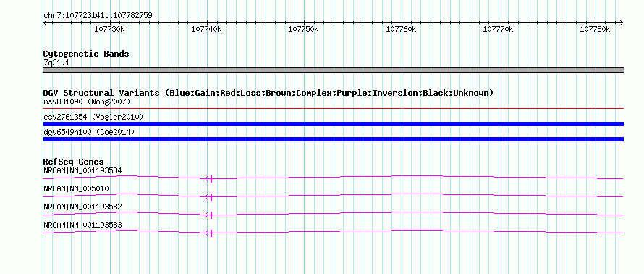Open the NRCAM|NM_001193582 transcript label

tap(82, 207)
